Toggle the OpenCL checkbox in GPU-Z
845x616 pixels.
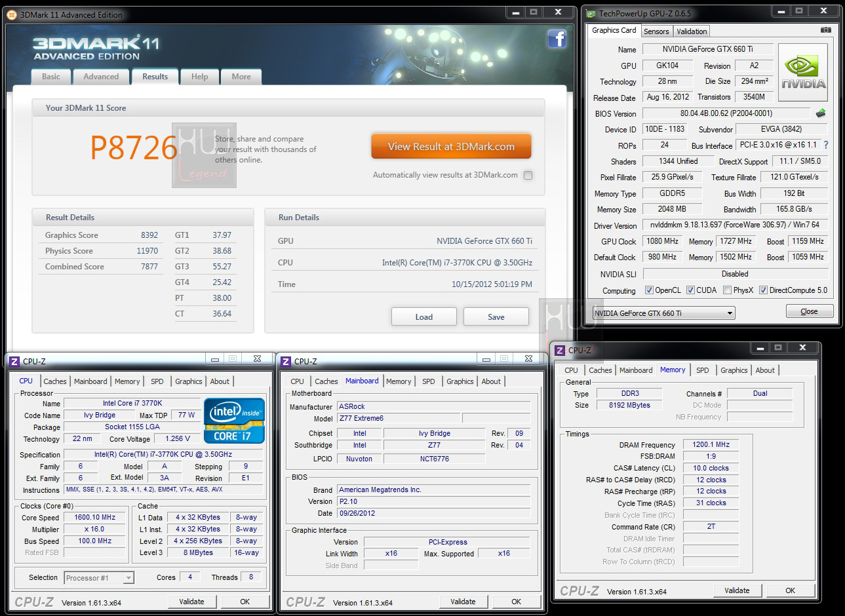(649, 290)
